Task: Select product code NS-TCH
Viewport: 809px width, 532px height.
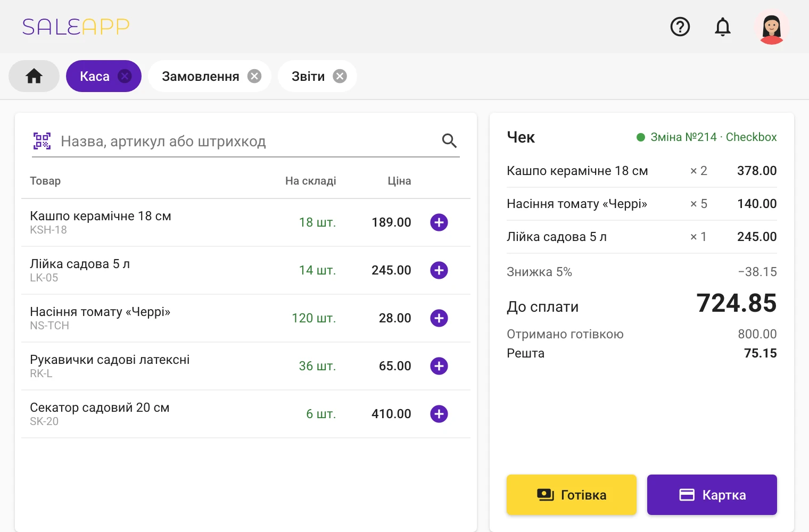Action: [49, 326]
